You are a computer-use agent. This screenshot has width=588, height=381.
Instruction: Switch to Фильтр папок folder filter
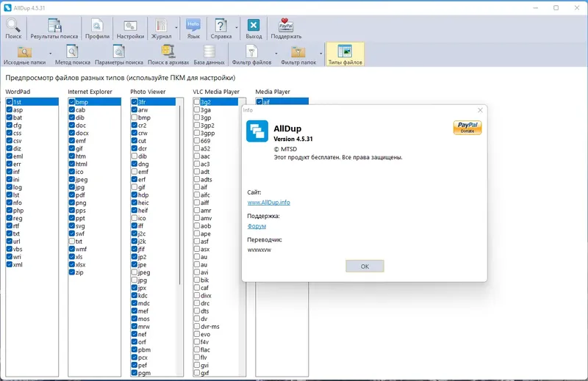[298, 55]
